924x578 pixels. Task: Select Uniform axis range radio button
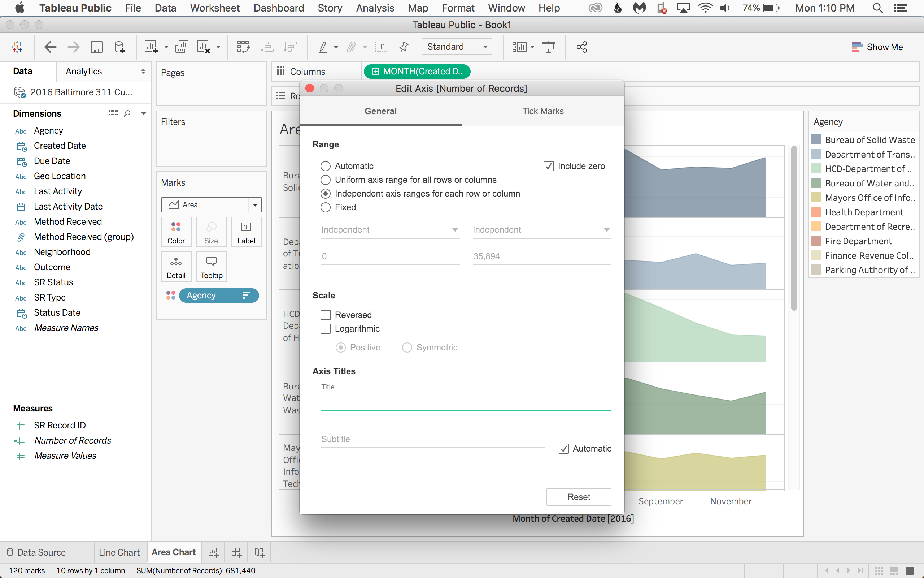coord(325,180)
